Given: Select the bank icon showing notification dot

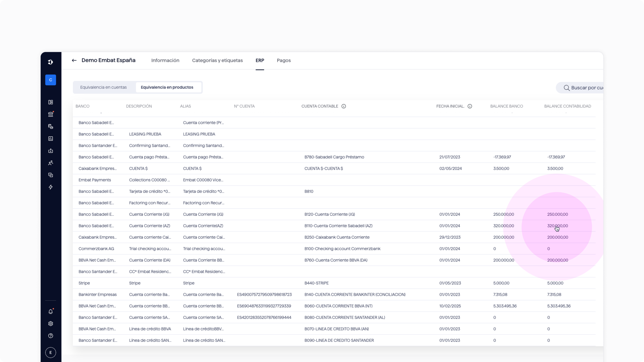Looking at the screenshot, I should (51, 114).
